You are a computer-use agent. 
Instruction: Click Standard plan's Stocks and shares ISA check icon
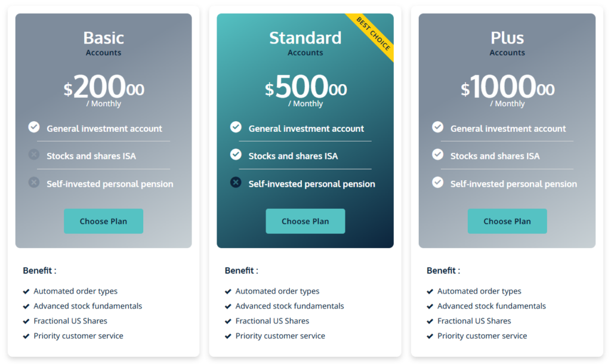236,155
